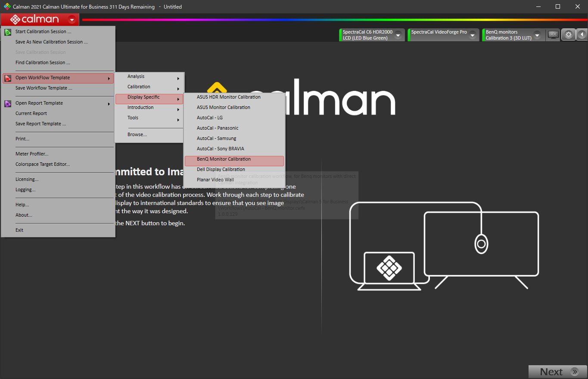The image size is (588, 379).
Task: Click the Calman app icon in title bar
Action: tap(6, 6)
